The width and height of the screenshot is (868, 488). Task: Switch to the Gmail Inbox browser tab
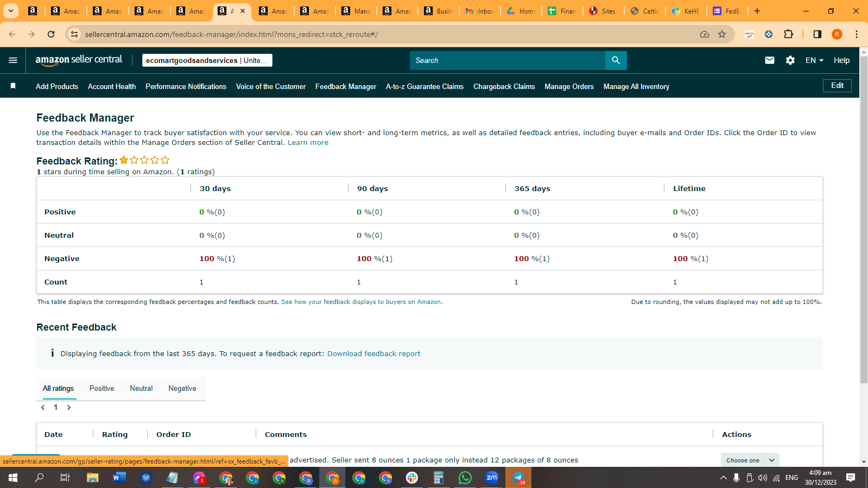point(480,11)
